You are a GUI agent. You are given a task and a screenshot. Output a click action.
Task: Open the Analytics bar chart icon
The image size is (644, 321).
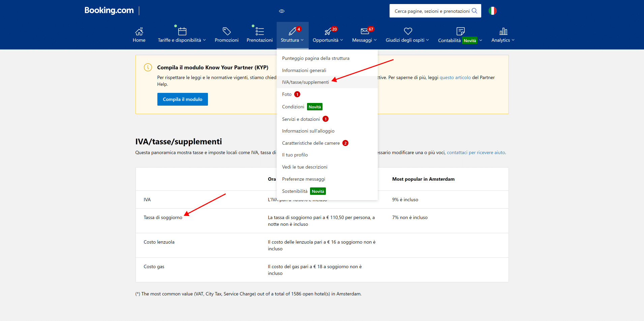[x=503, y=31]
